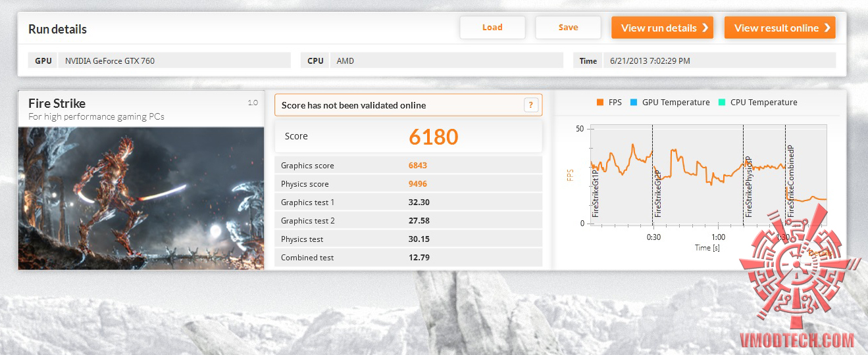This screenshot has width=868, height=355.
Task: Click Physics test value 30.15
Action: (x=419, y=239)
